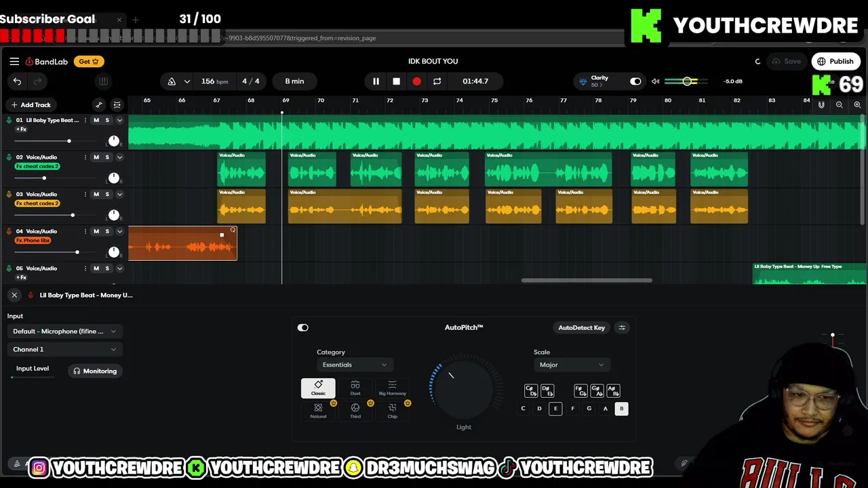Image resolution: width=868 pixels, height=488 pixels.
Task: Click the loop handle on the orange clip
Action: 233,230
